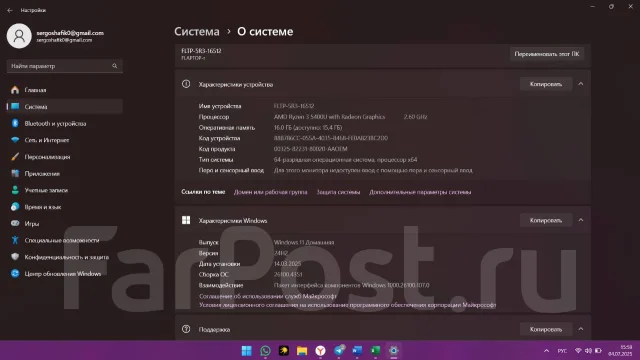640x360 pixels.
Task: Click the volume speaker tray icon
Action: click(588, 351)
